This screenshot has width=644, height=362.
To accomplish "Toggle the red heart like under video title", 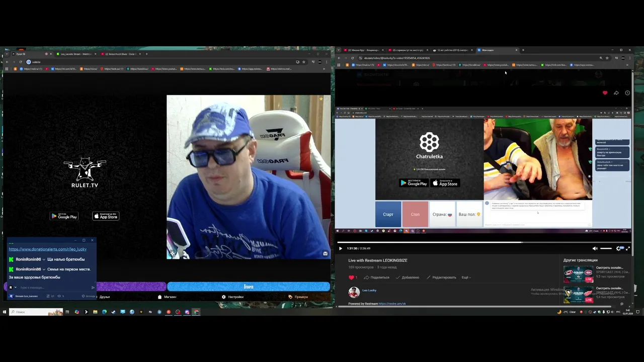I will (352, 278).
